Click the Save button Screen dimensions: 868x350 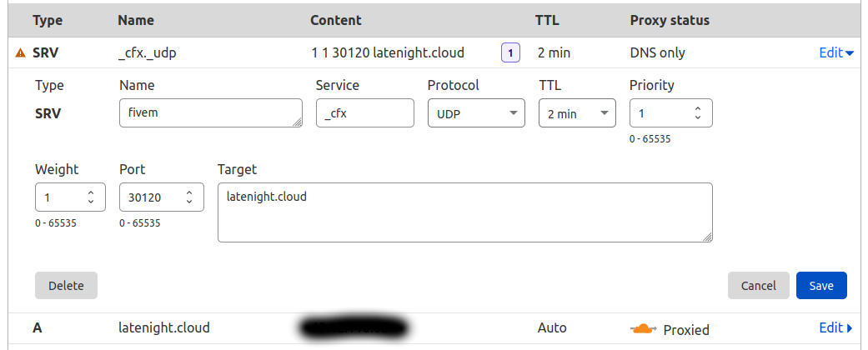820,286
